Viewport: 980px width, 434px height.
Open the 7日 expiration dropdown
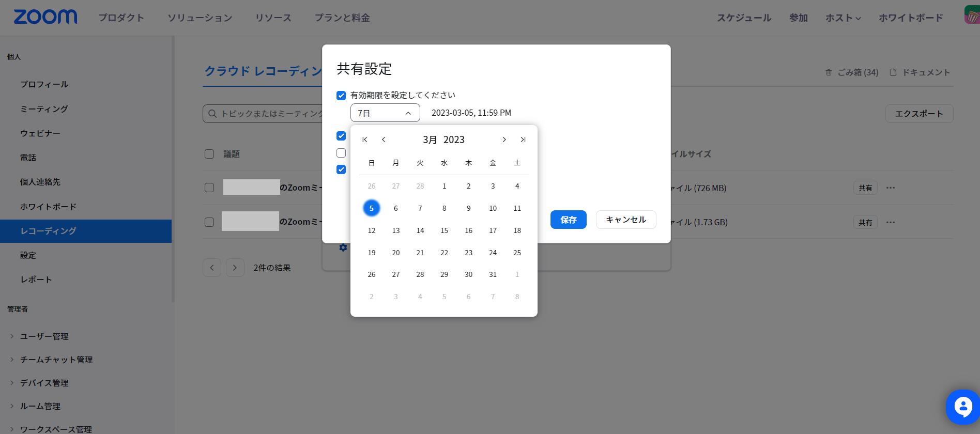tap(385, 113)
